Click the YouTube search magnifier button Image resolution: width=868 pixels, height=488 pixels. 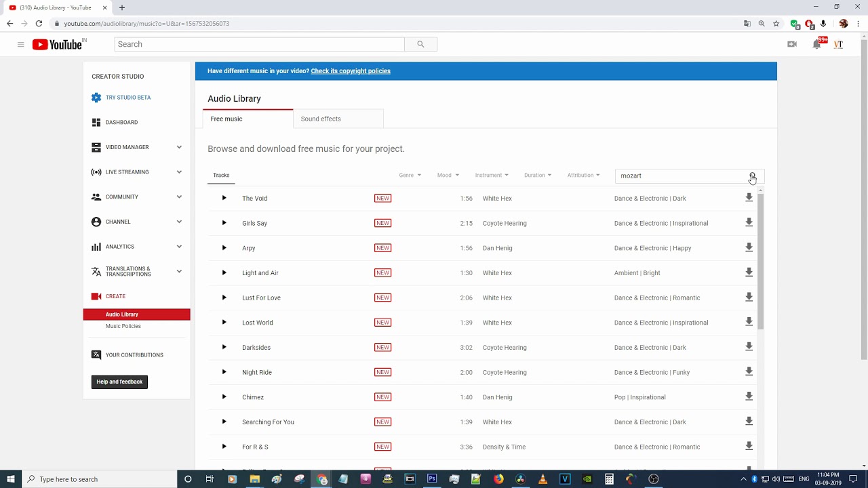coord(420,44)
